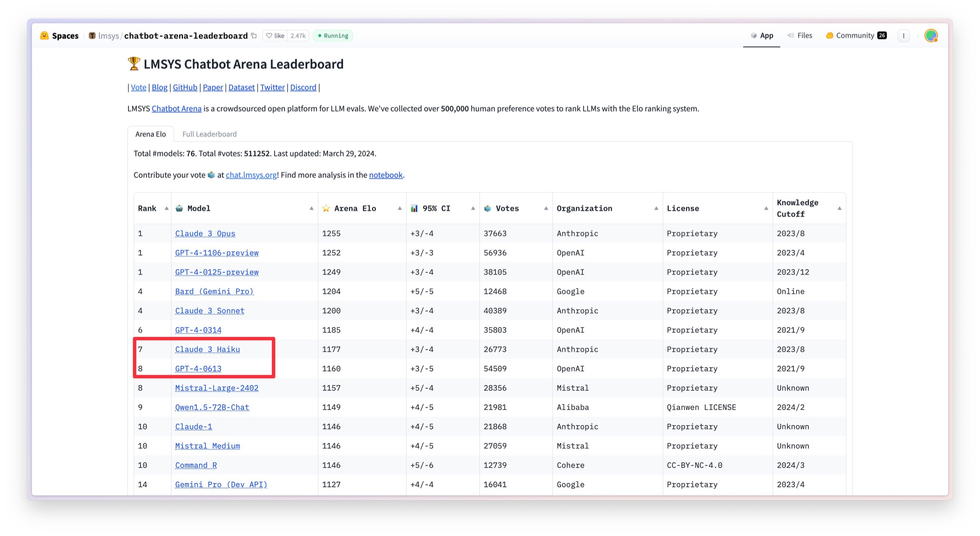Click the 2.47k like count

[x=298, y=36]
